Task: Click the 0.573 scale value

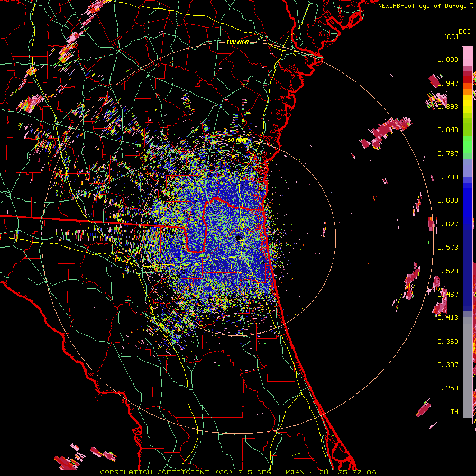Action: tap(448, 248)
